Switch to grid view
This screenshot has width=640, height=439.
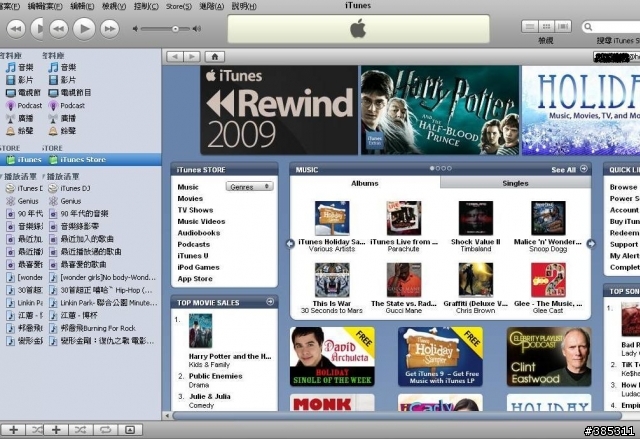(x=546, y=27)
